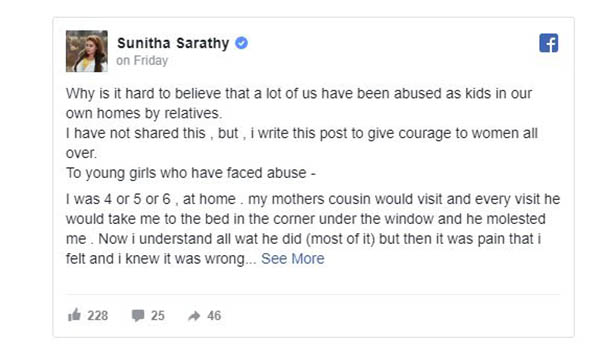The width and height of the screenshot is (600, 363).
Task: Click the truncation ellipsis after "was wrong"
Action: pyautogui.click(x=251, y=260)
